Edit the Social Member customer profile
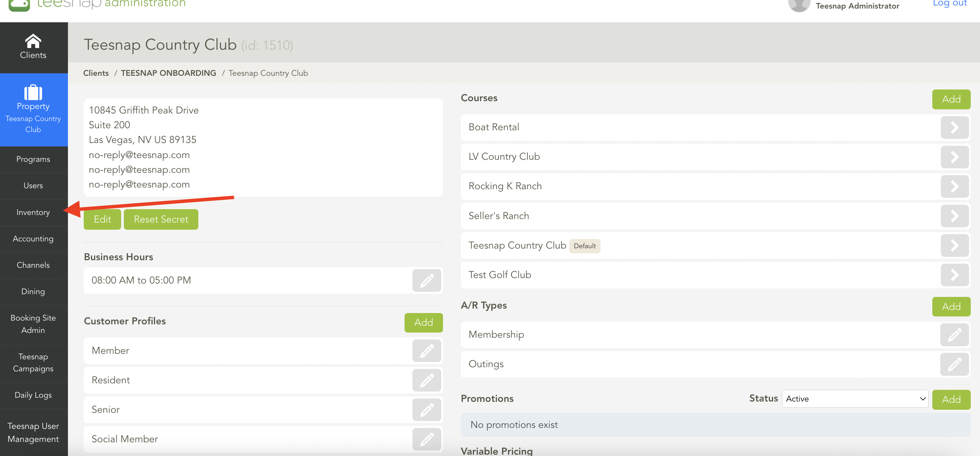The height and width of the screenshot is (456, 980). pyautogui.click(x=427, y=439)
